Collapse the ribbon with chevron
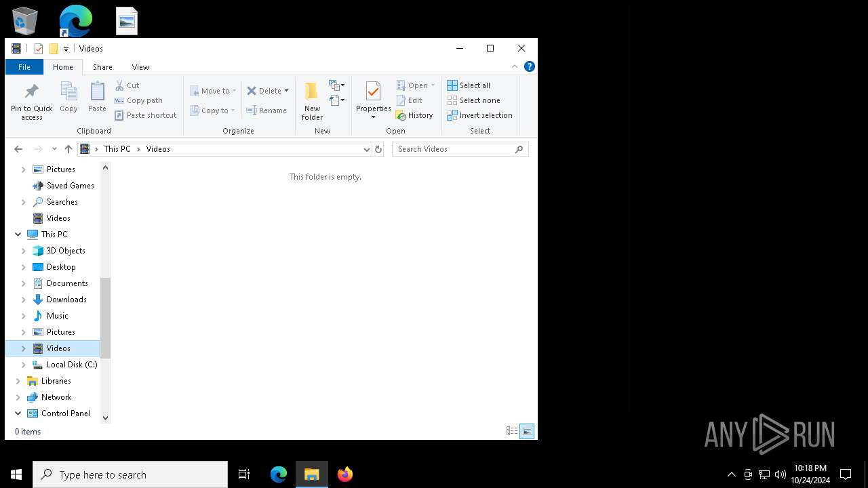This screenshot has width=868, height=488. (x=515, y=66)
